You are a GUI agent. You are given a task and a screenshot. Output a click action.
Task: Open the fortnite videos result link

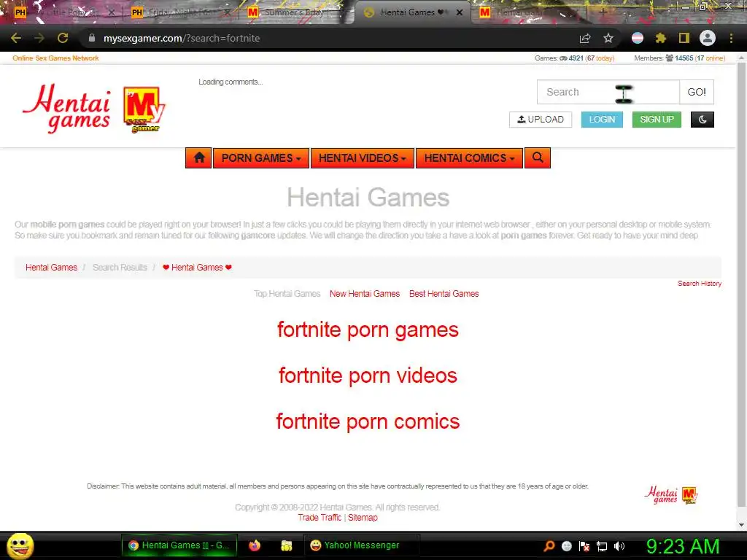pyautogui.click(x=368, y=376)
